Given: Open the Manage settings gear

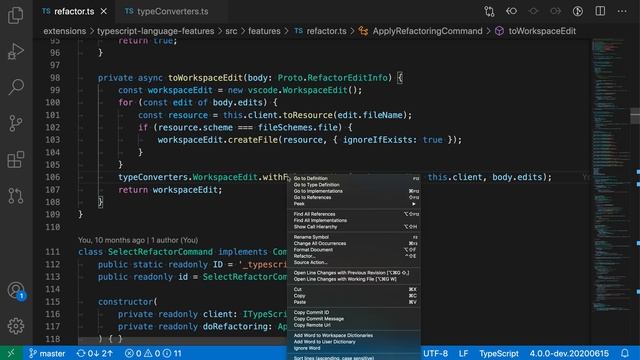Looking at the screenshot, I should [16, 326].
